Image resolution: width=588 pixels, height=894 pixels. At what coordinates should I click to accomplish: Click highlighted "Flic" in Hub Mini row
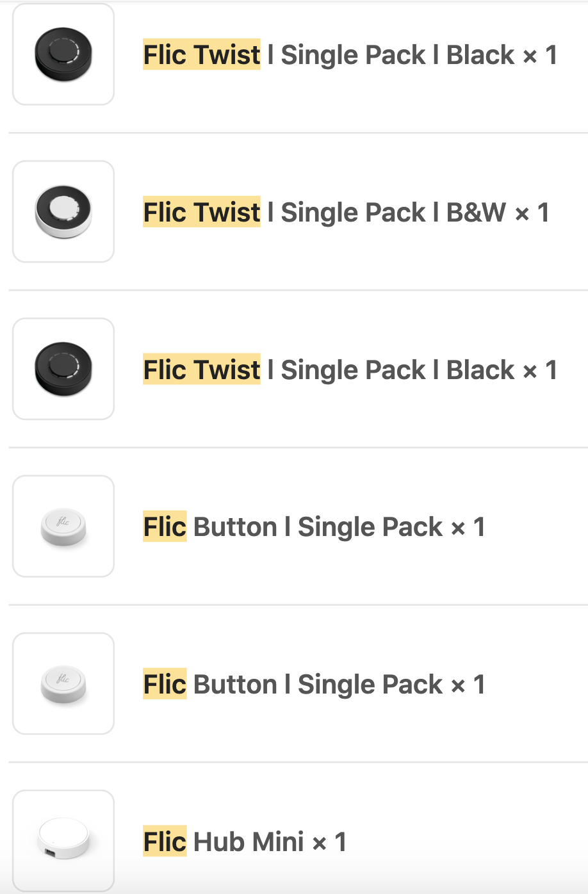pos(165,841)
